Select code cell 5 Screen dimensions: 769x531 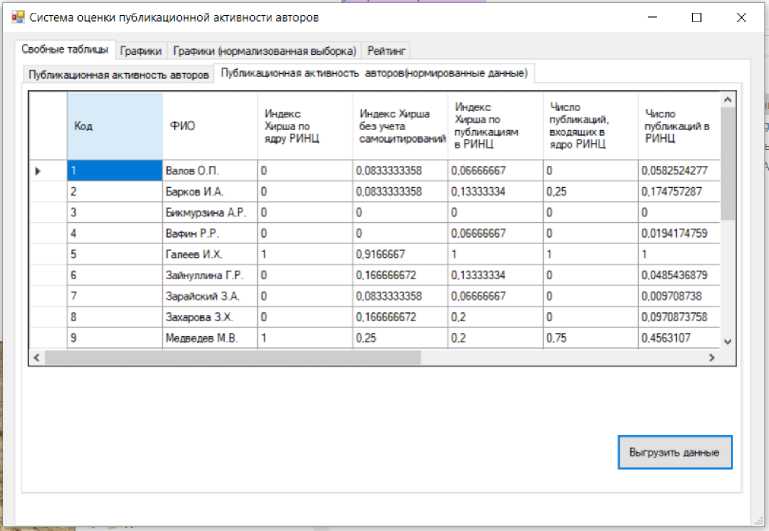pos(115,254)
